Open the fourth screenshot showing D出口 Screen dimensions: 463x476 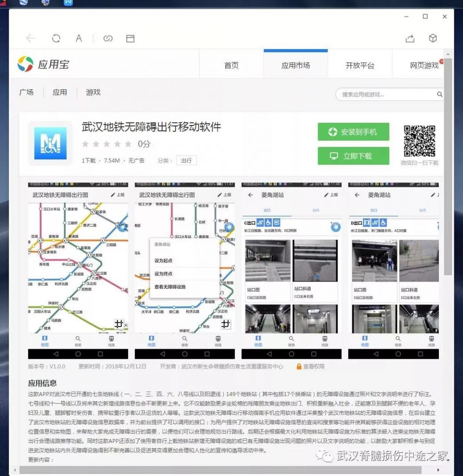coord(394,270)
